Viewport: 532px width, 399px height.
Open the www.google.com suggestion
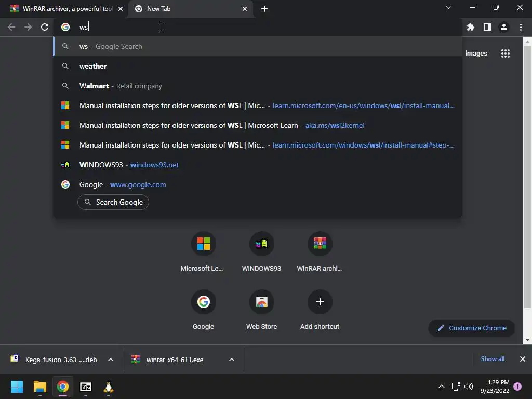[x=258, y=184]
